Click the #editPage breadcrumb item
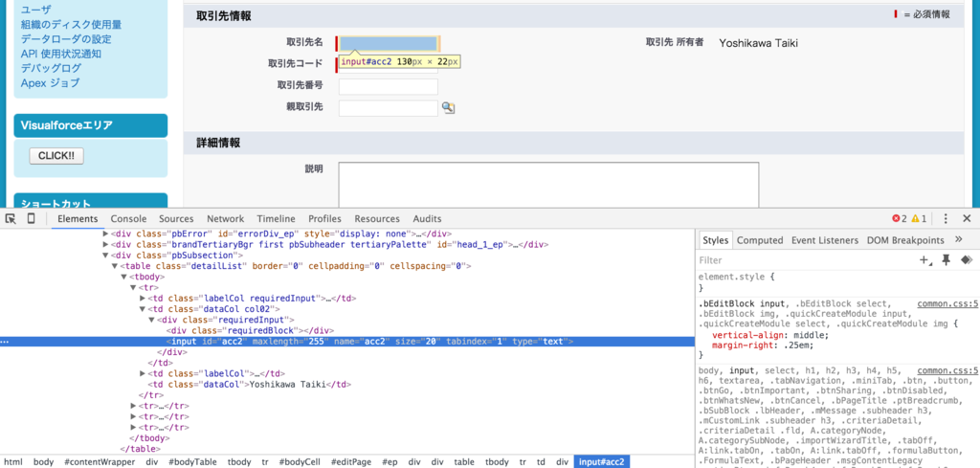The height and width of the screenshot is (468, 980). click(x=351, y=461)
